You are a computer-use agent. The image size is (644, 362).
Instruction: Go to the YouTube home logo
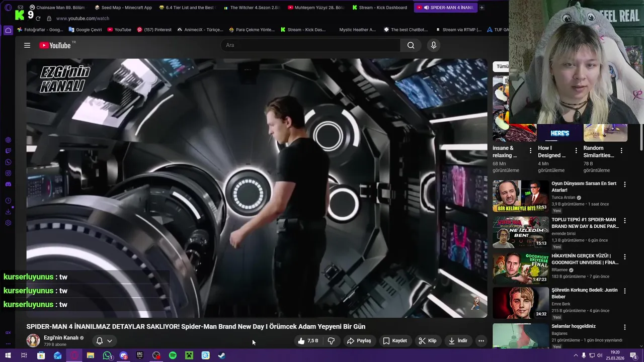tap(55, 45)
